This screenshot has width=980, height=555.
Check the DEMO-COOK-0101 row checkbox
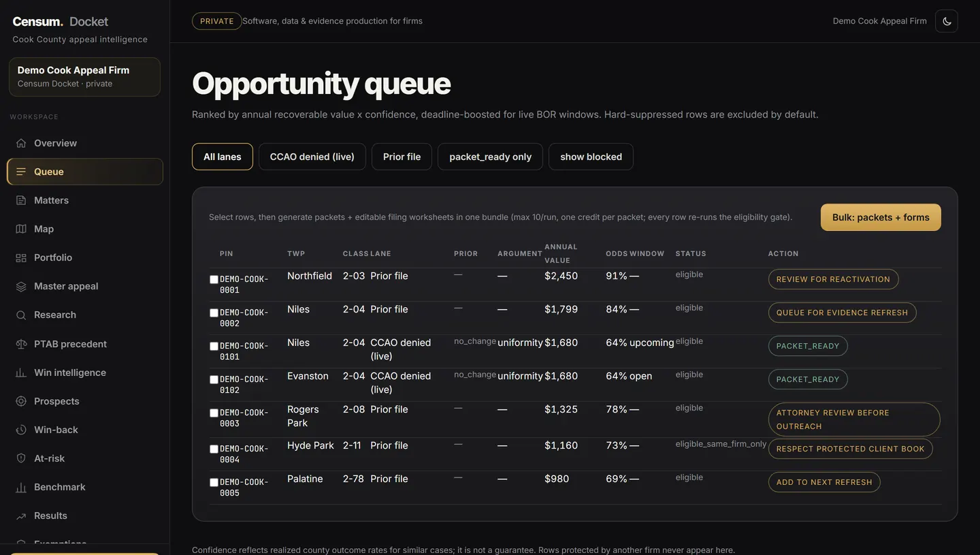(214, 346)
